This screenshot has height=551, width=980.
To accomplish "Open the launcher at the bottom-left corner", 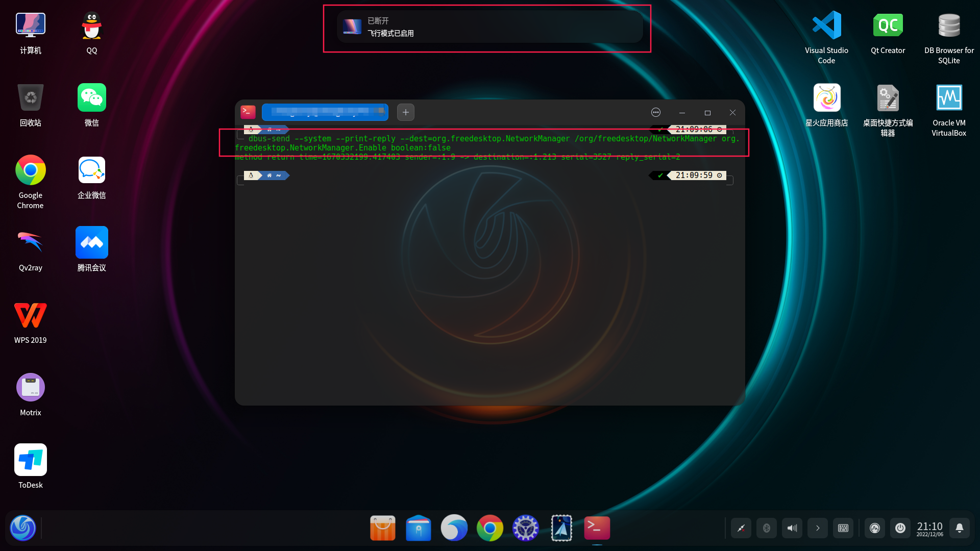I will (x=22, y=528).
